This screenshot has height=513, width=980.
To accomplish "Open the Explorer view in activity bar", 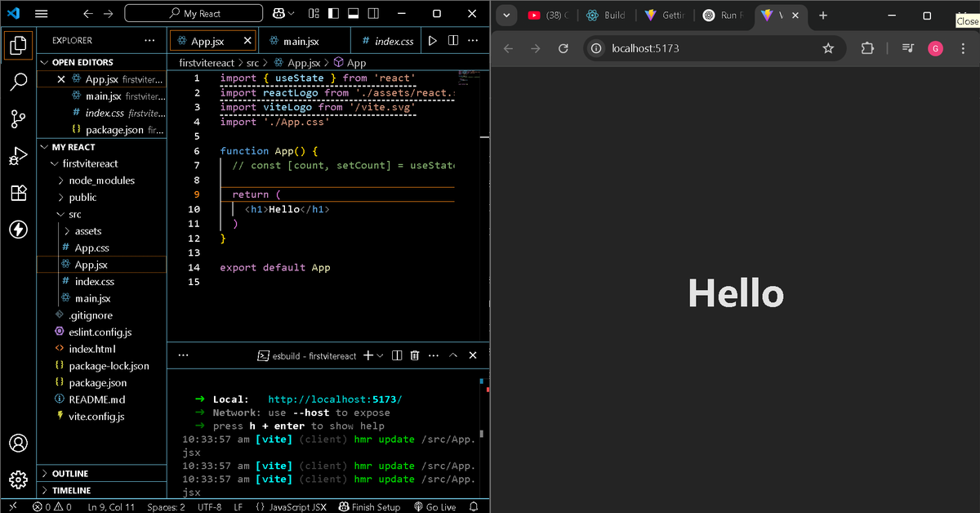I will pyautogui.click(x=18, y=44).
